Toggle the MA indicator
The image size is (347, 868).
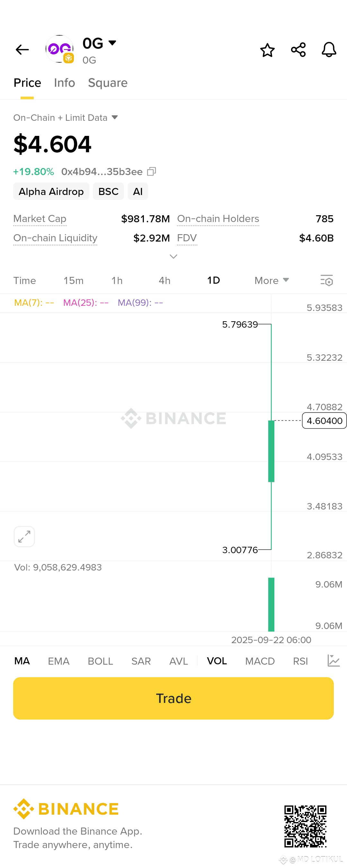pos(22,661)
